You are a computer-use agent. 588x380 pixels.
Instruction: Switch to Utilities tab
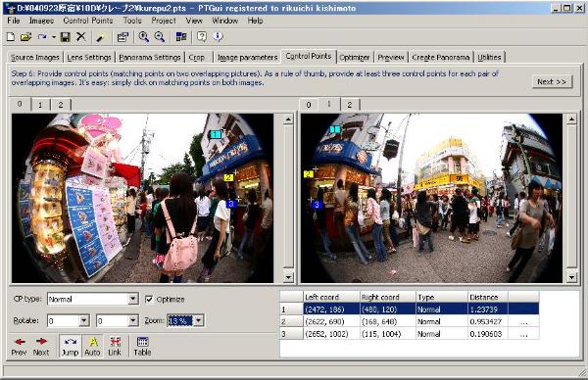[x=489, y=58]
